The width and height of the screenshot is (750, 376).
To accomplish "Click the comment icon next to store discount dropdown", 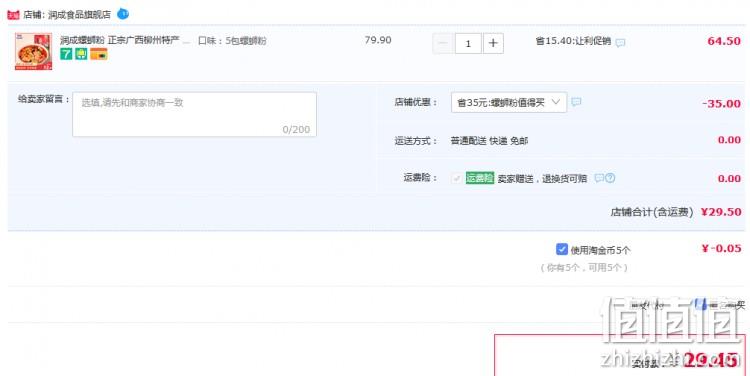I will [x=576, y=101].
